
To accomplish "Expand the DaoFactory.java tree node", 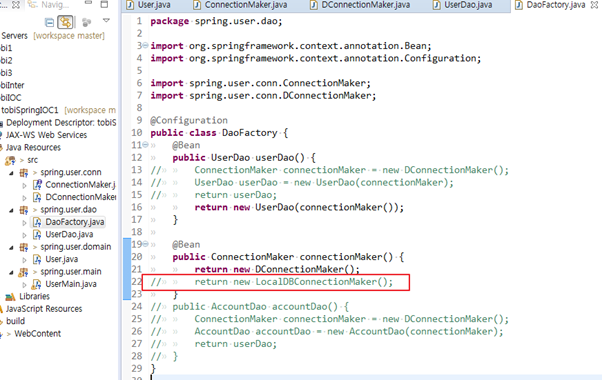I will tap(24, 223).
